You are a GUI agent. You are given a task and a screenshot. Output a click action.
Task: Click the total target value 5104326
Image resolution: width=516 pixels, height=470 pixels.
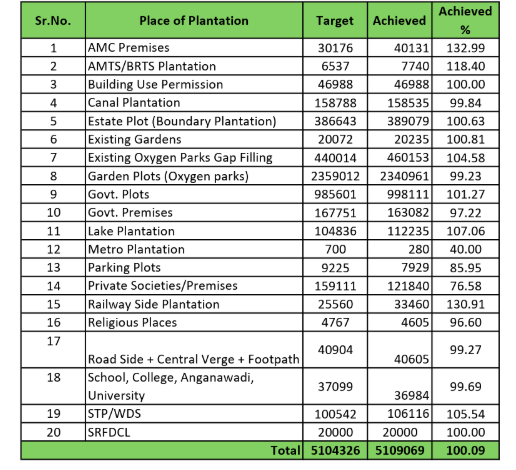(x=335, y=451)
